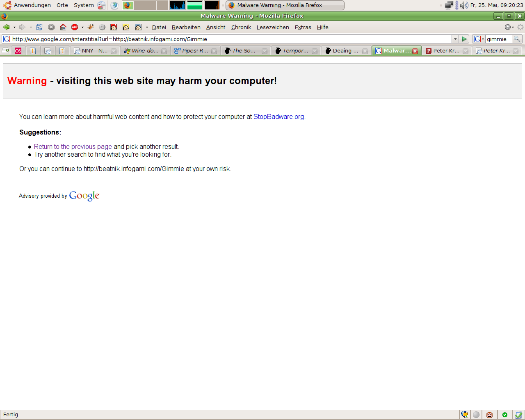Screen dimensions: 525x420
Task: Click the download status bar icon
Action: 465,415
